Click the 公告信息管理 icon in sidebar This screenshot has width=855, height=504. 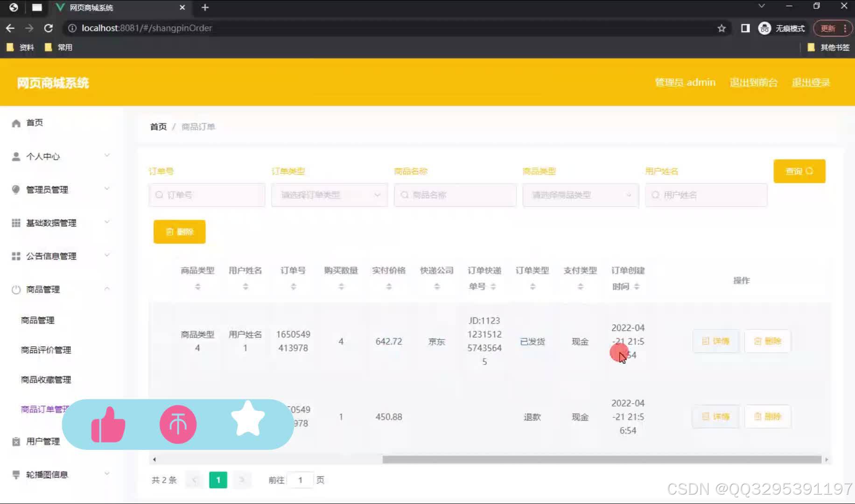(16, 256)
